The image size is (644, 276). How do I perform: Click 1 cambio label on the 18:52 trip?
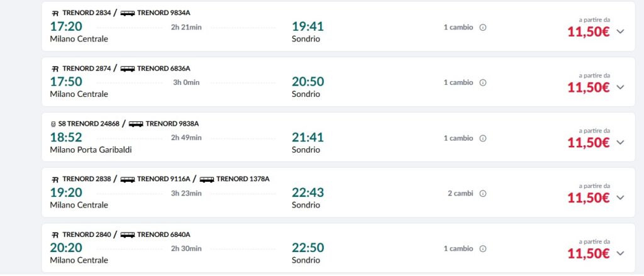[458, 138]
